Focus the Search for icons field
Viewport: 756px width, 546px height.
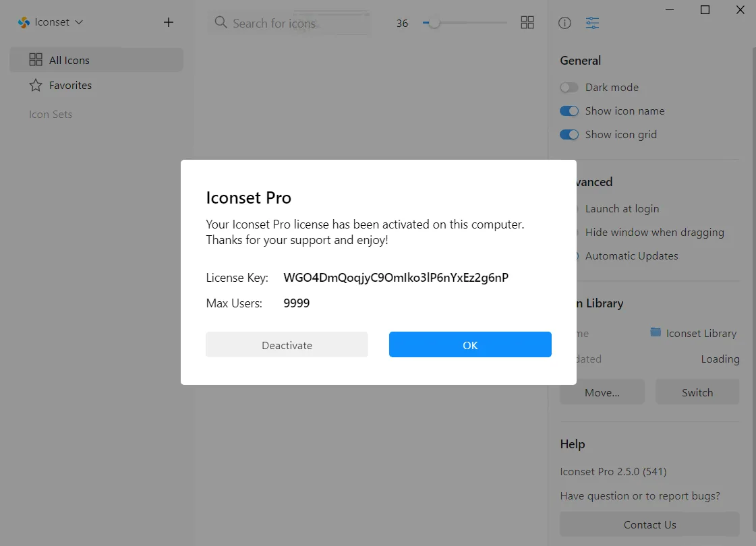(289, 23)
